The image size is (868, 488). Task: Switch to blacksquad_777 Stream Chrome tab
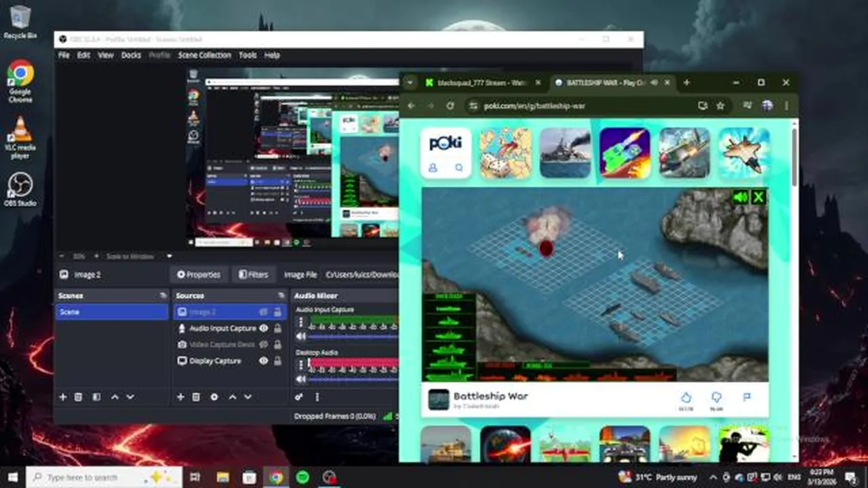pos(481,83)
